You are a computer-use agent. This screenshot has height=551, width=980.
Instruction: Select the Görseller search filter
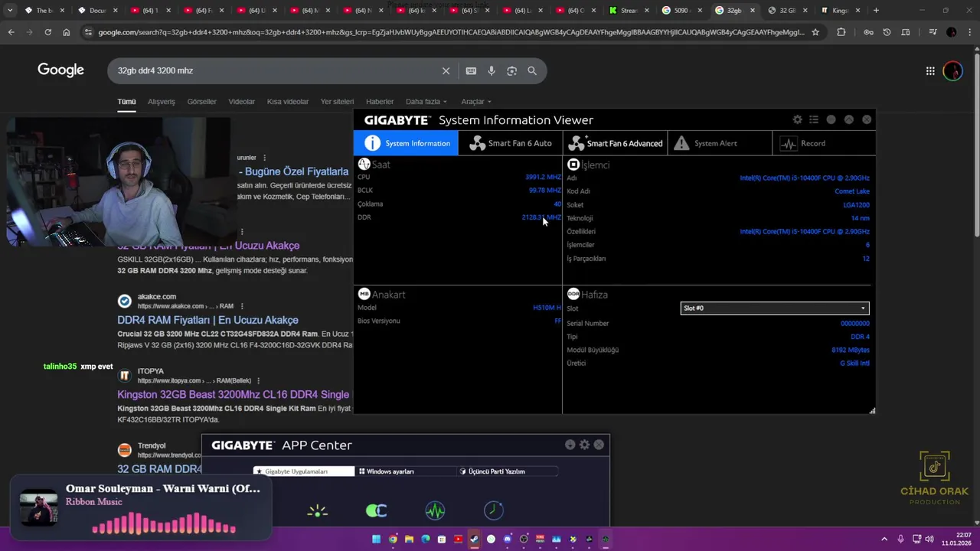(201, 101)
